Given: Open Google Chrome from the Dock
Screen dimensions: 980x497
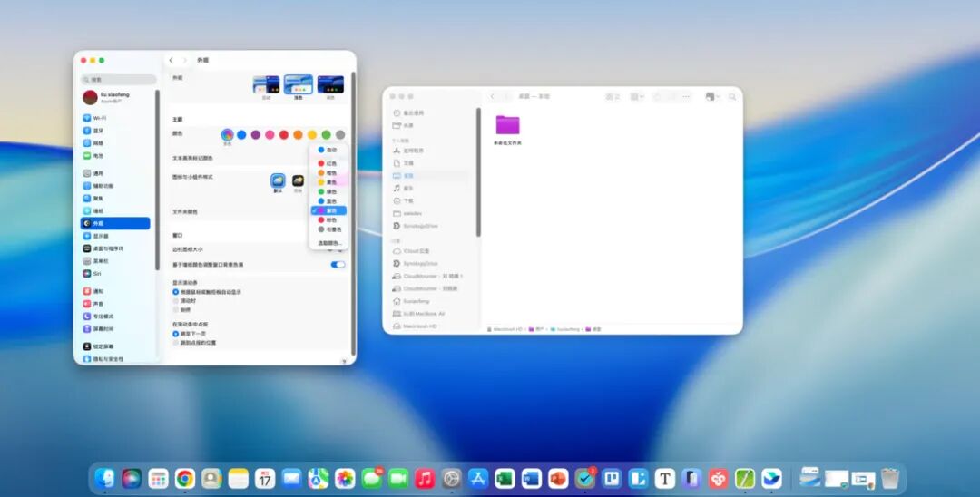Looking at the screenshot, I should [184, 479].
